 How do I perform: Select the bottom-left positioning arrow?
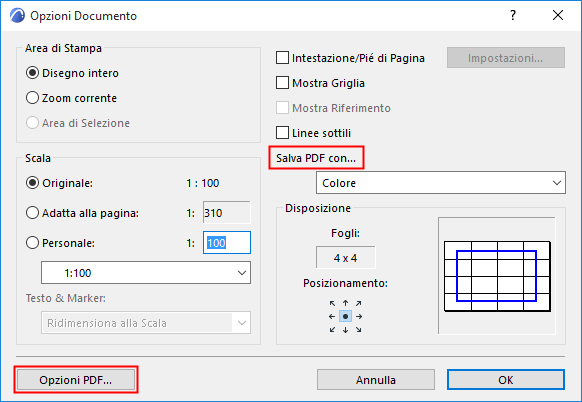[333, 330]
